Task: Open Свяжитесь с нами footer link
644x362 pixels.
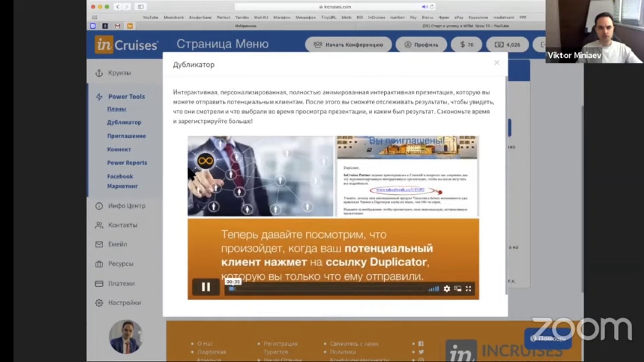Action: 354,344
